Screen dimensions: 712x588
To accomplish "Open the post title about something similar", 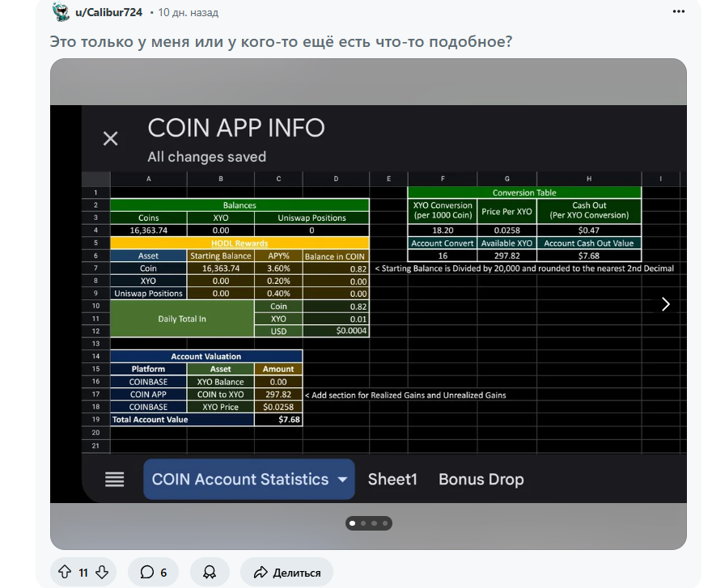I will (281, 42).
